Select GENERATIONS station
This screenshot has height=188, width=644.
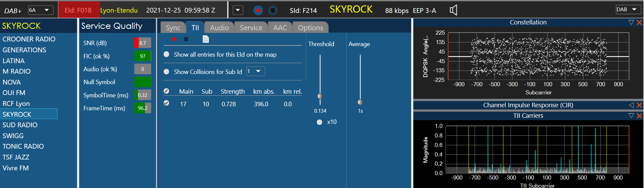click(24, 50)
